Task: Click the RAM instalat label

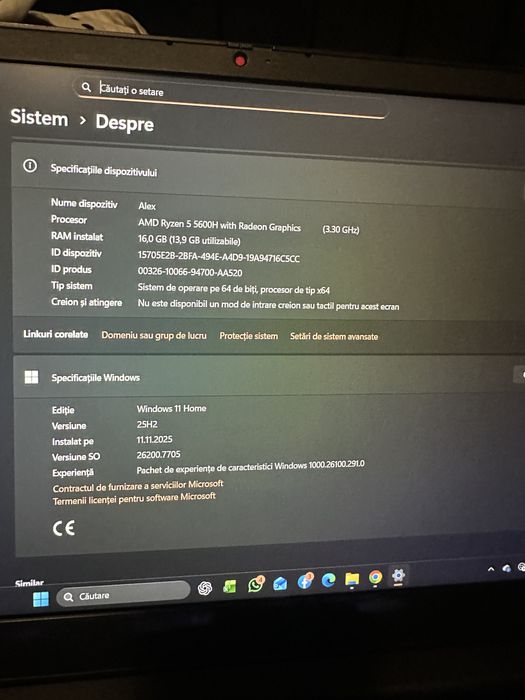Action: [77, 236]
